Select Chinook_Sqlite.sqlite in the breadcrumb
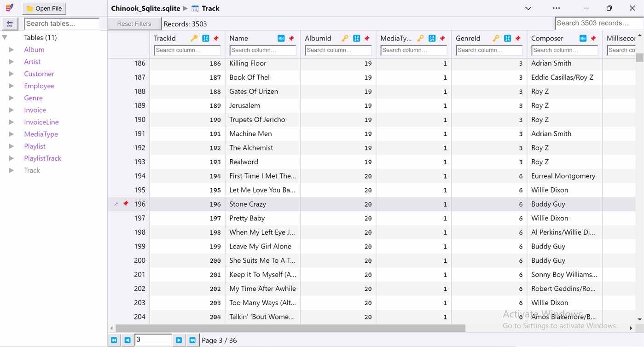Image resolution: width=644 pixels, height=347 pixels. click(145, 8)
